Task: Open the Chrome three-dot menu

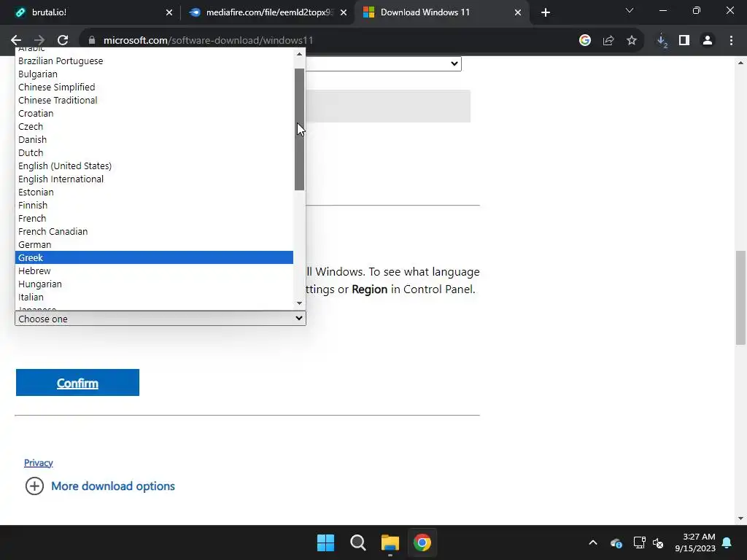Action: 731,41
